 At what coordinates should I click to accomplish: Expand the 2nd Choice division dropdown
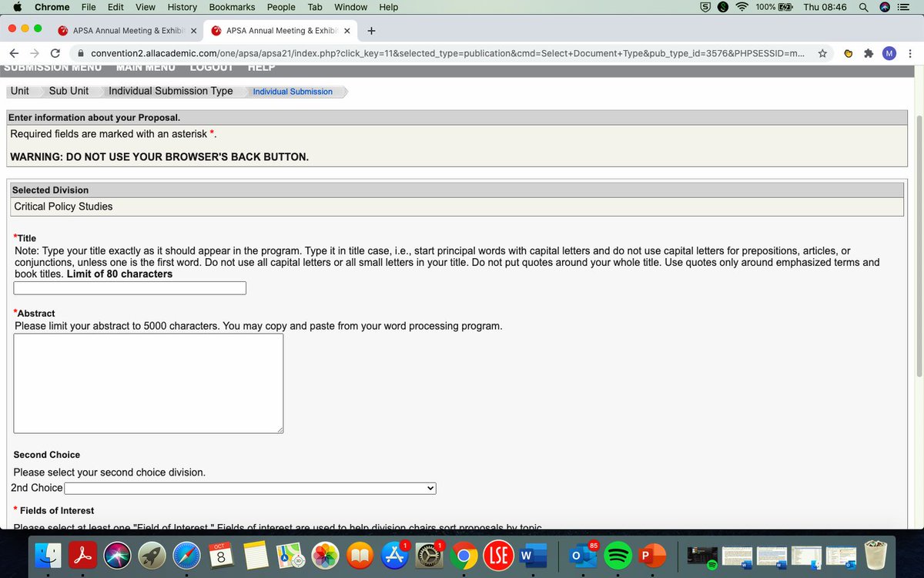(250, 489)
